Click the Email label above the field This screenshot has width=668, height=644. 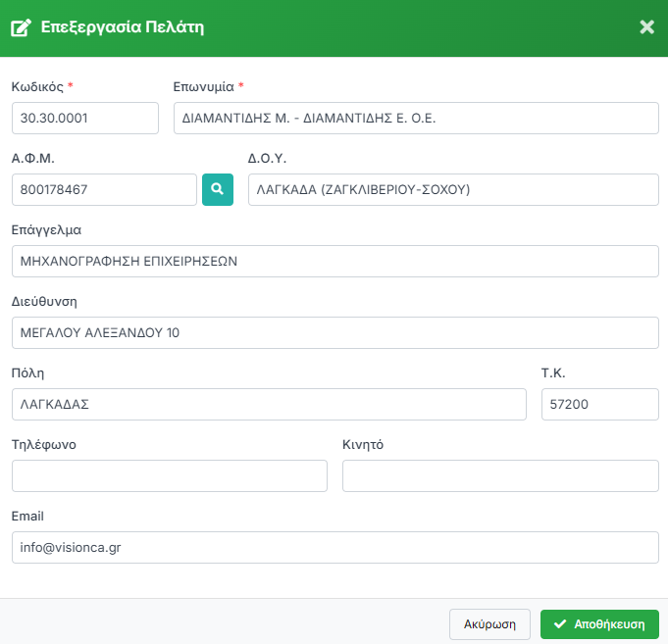27,517
